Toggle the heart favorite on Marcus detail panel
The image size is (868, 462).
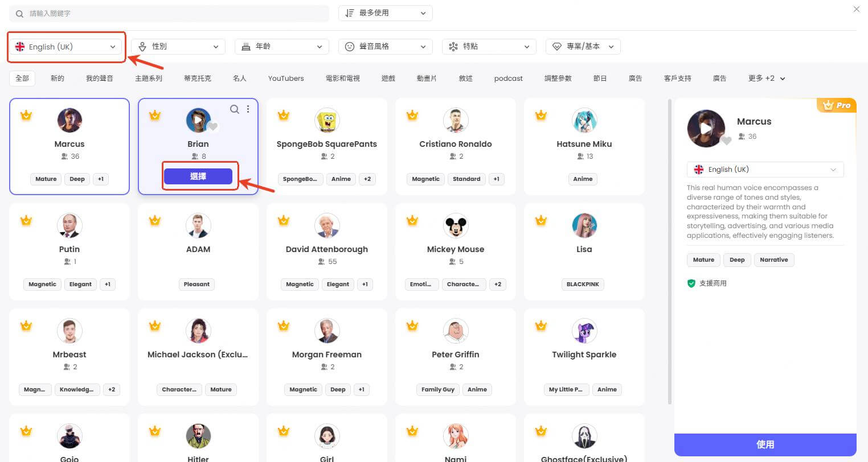[726, 141]
